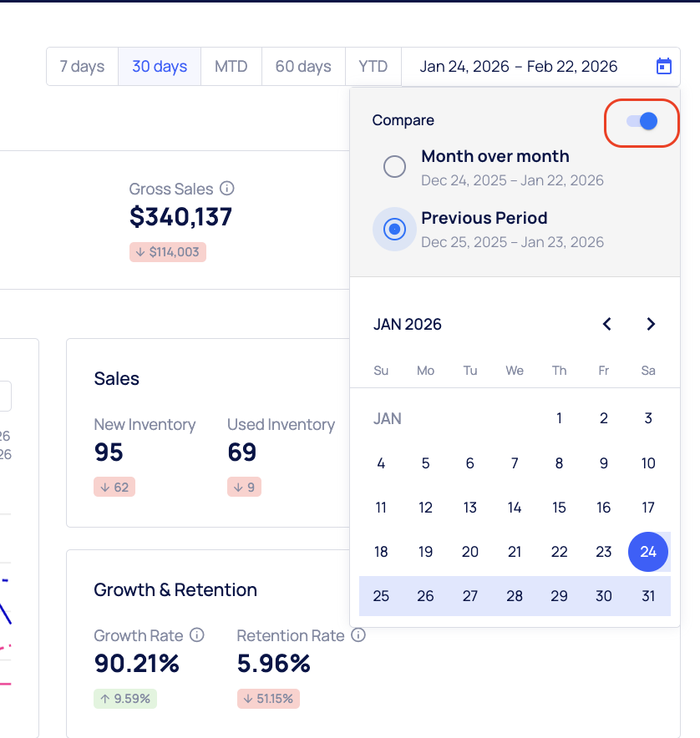Click January 1 date cell
Image resolution: width=700 pixels, height=738 pixels.
click(x=559, y=418)
